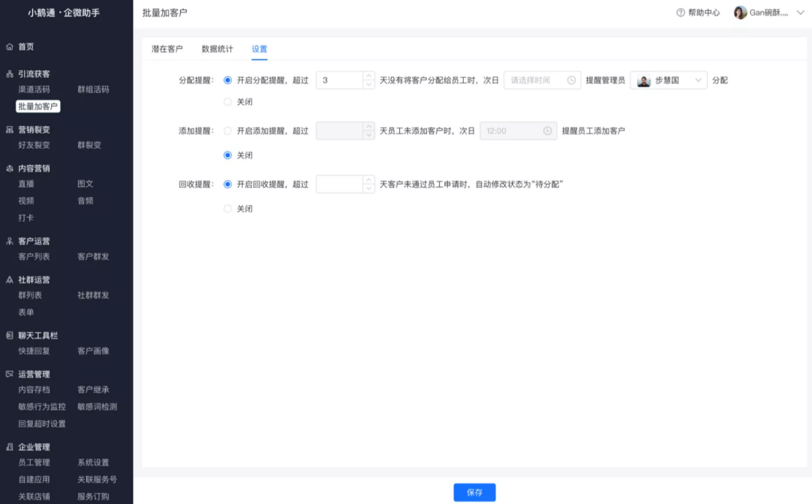812x504 pixels.
Task: Click the 引流获客 section icon
Action: click(9, 74)
